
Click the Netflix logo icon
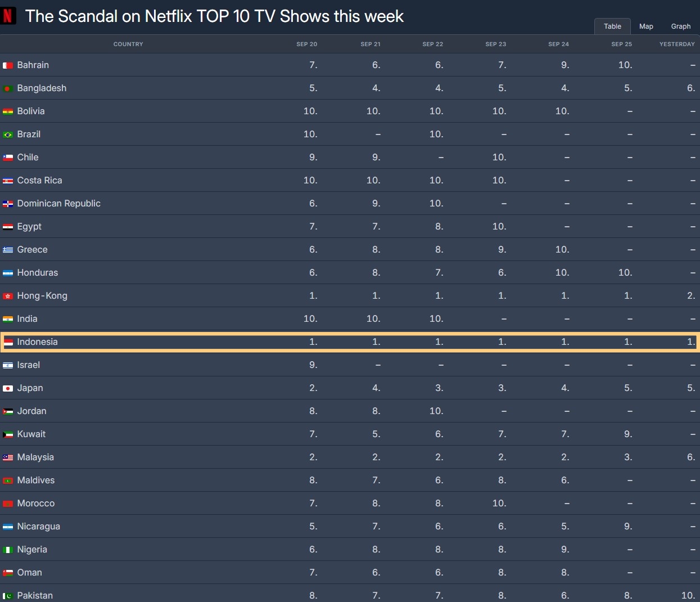8,16
